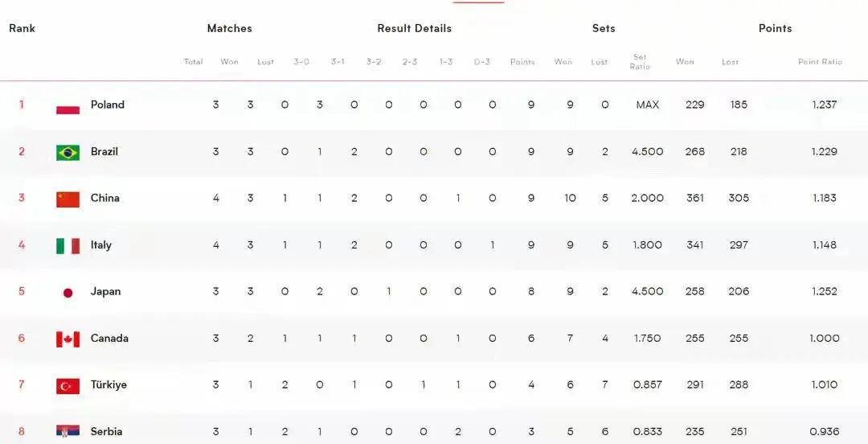This screenshot has width=868, height=444.
Task: Sort by the Rank column header
Action: [23, 28]
